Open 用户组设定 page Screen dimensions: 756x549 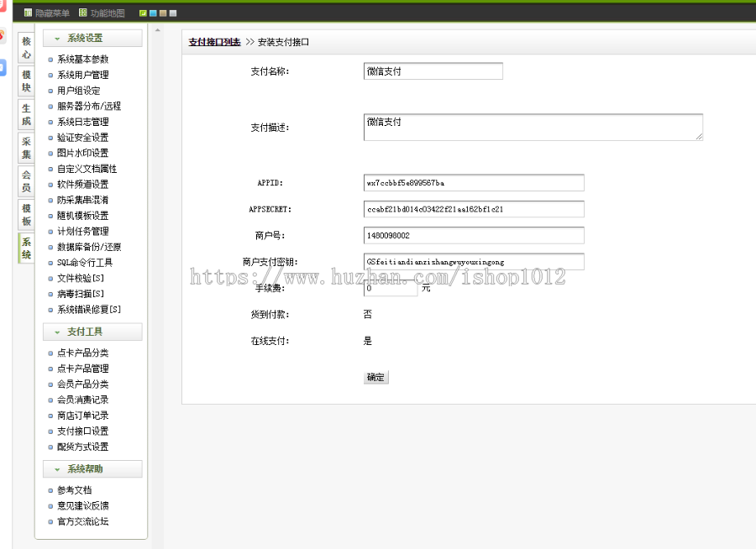pyautogui.click(x=79, y=91)
